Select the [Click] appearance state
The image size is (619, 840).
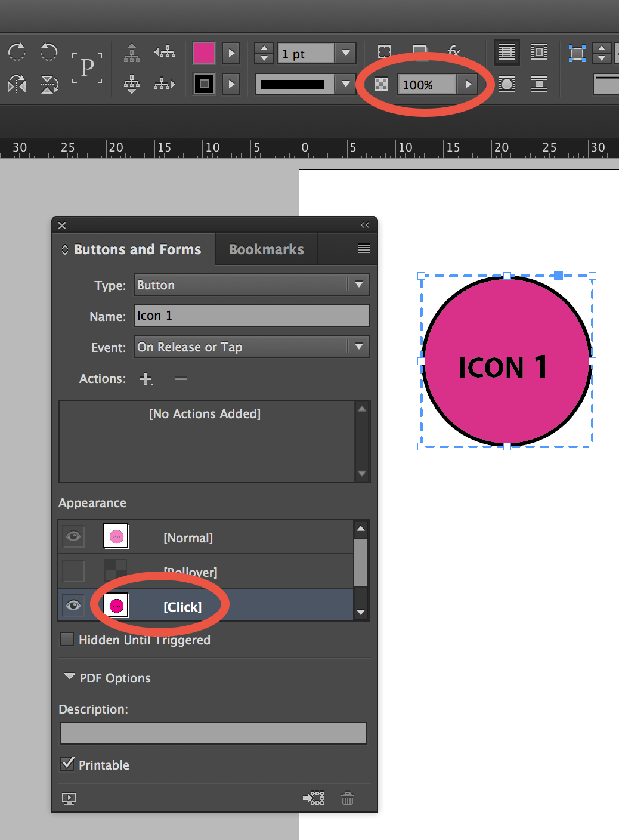(206, 606)
